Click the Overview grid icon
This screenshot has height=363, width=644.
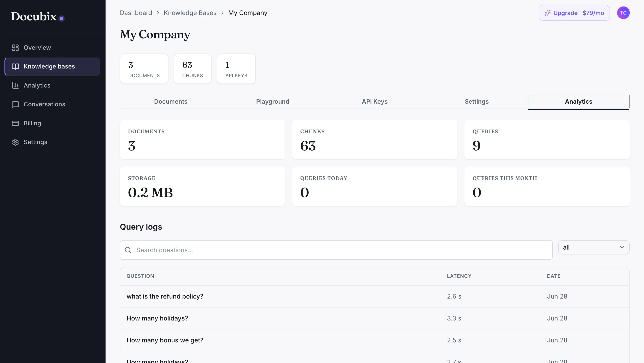click(x=15, y=47)
